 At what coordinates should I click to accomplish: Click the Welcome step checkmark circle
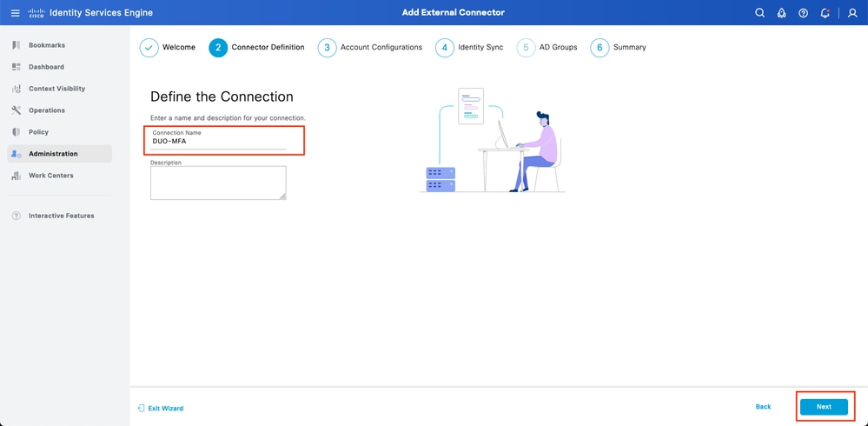[149, 48]
